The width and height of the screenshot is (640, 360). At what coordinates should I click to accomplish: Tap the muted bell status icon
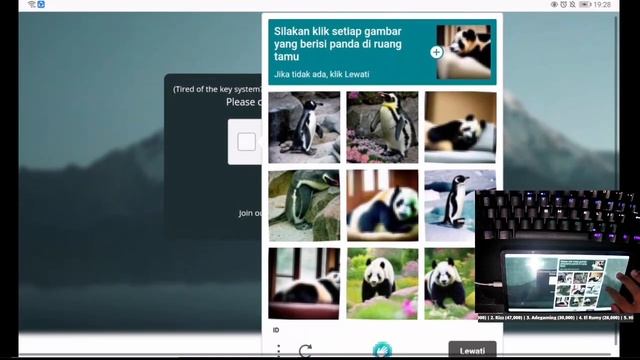click(x=572, y=4)
